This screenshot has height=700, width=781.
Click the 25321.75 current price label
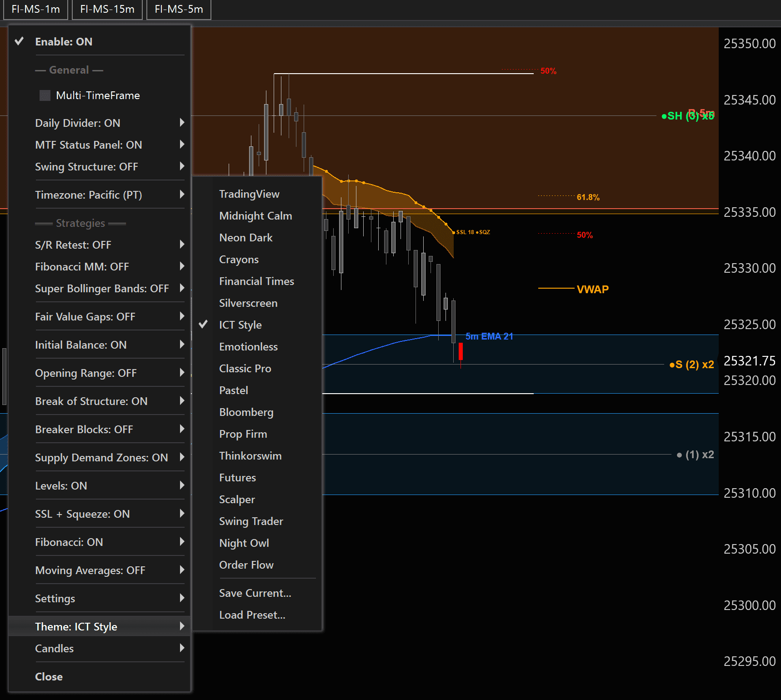[x=749, y=361]
